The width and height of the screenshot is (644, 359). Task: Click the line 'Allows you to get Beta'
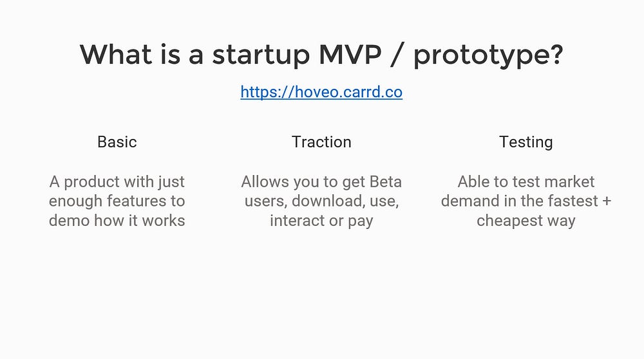[x=321, y=182]
